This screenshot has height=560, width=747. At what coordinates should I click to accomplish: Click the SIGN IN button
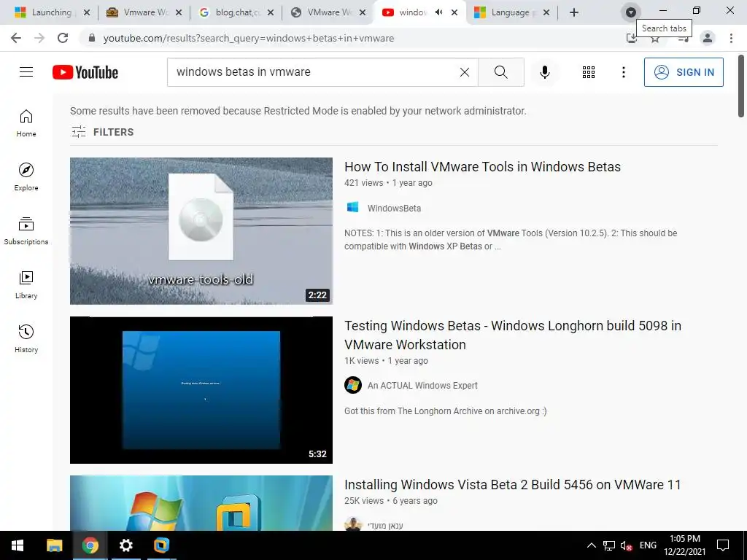(684, 72)
